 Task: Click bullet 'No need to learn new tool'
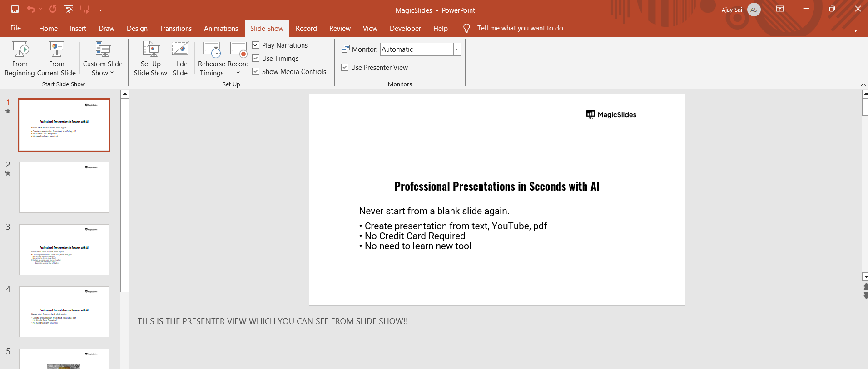point(415,246)
